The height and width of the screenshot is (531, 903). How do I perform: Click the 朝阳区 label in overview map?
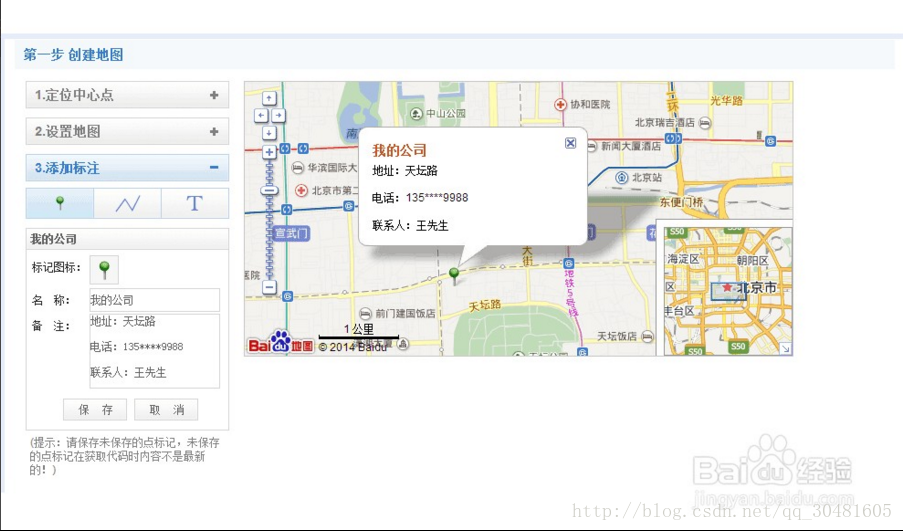[752, 260]
